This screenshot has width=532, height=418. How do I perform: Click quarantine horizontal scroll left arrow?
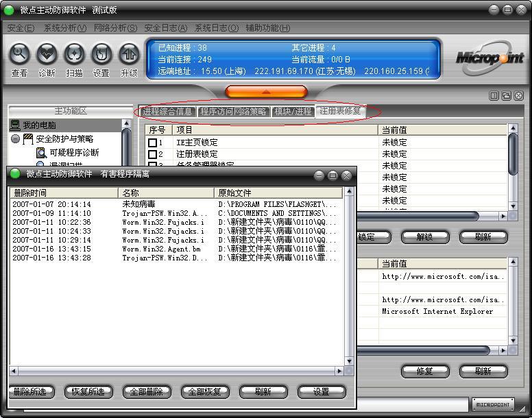tap(13, 371)
